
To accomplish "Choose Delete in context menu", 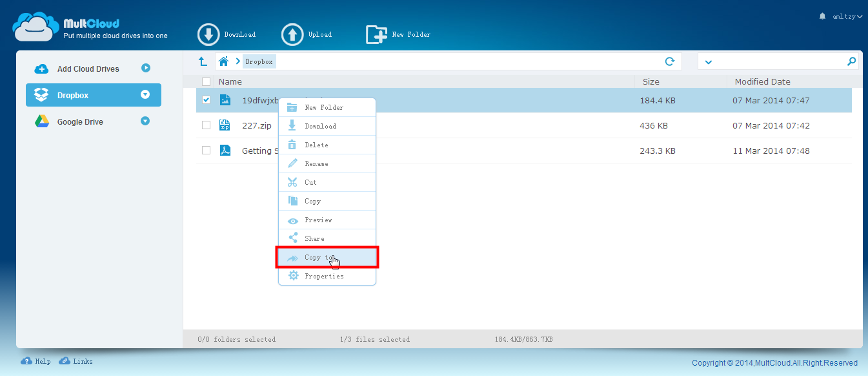I will click(x=327, y=145).
